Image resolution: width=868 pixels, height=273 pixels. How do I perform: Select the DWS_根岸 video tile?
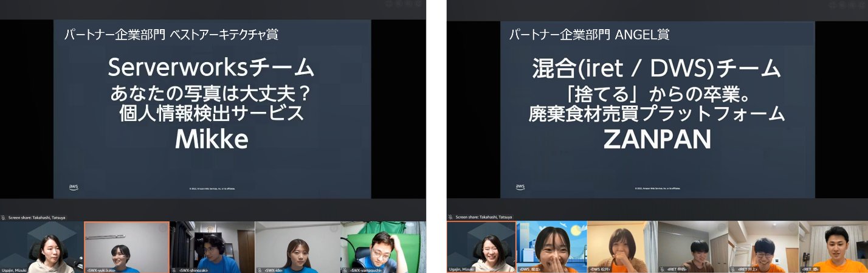point(552,247)
